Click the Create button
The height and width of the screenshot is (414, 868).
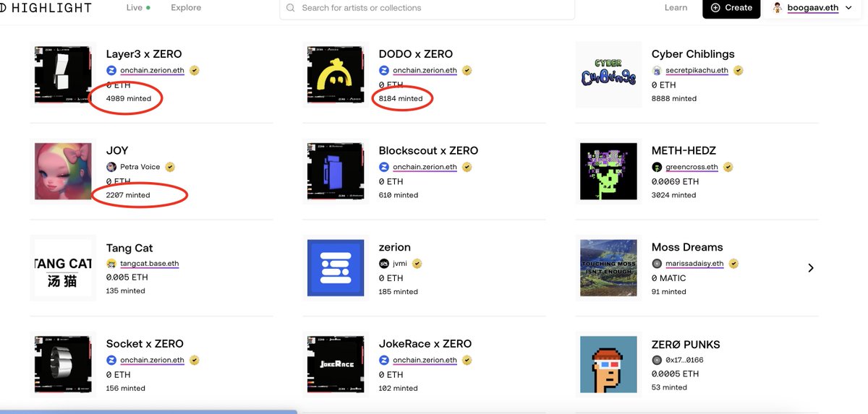tap(731, 8)
